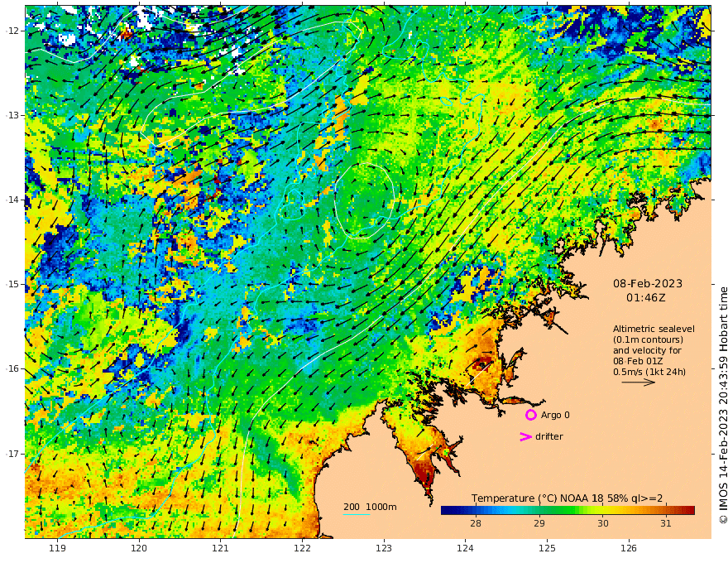Click latitude axis label -12

(13, 31)
